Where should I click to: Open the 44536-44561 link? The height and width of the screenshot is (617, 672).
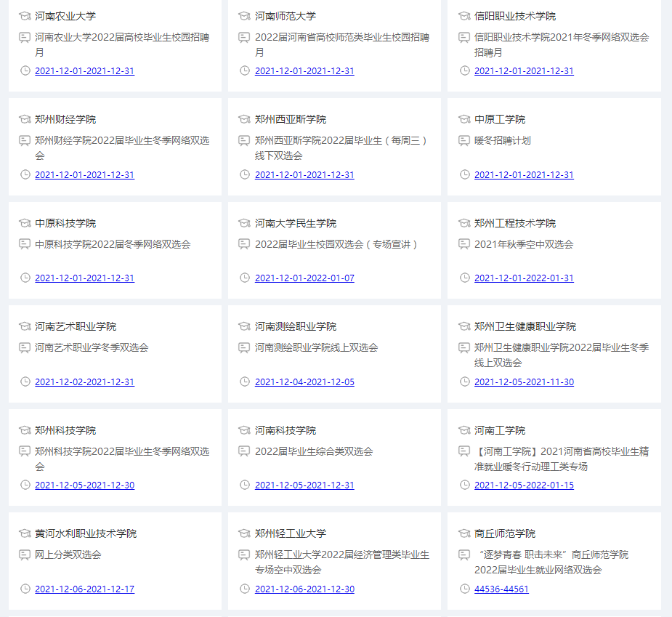[x=501, y=589]
